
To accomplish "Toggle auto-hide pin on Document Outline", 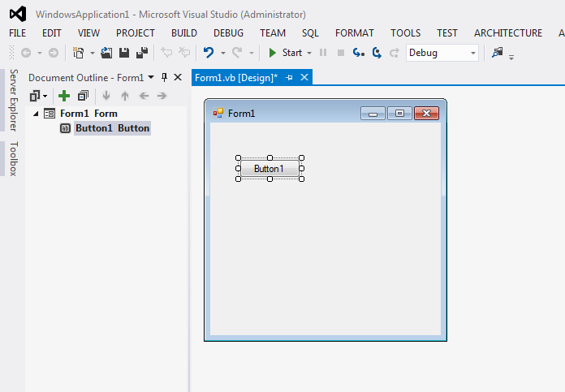I will (x=164, y=77).
